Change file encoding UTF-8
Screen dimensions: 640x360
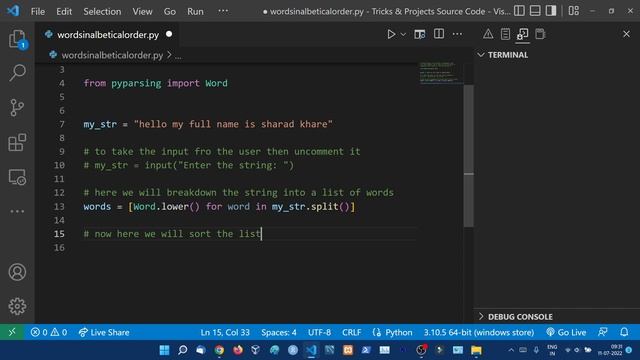coord(319,332)
